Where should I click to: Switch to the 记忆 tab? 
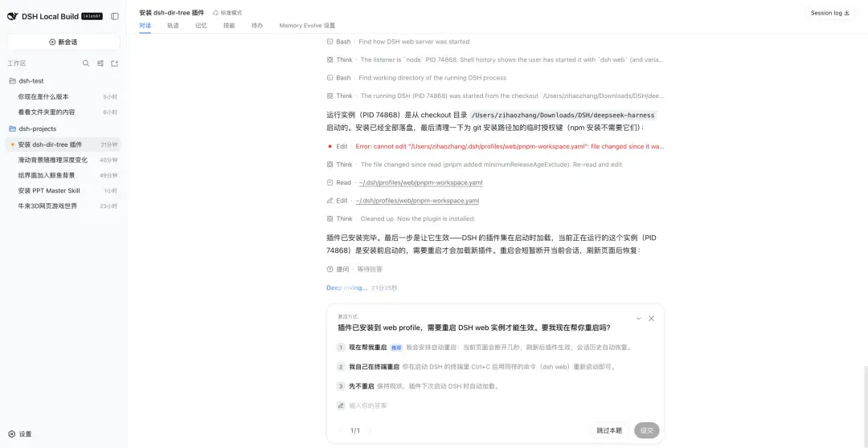(x=201, y=26)
